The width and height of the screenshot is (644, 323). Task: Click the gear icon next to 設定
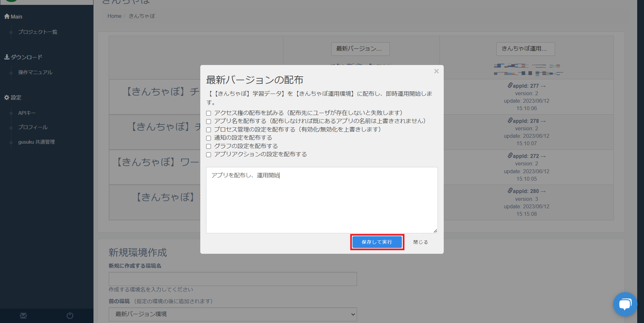6,97
